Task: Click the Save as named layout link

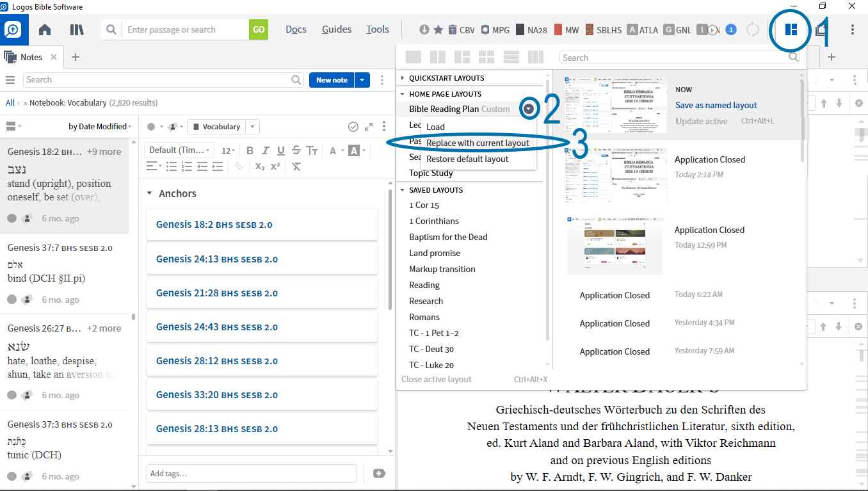Action: [716, 105]
